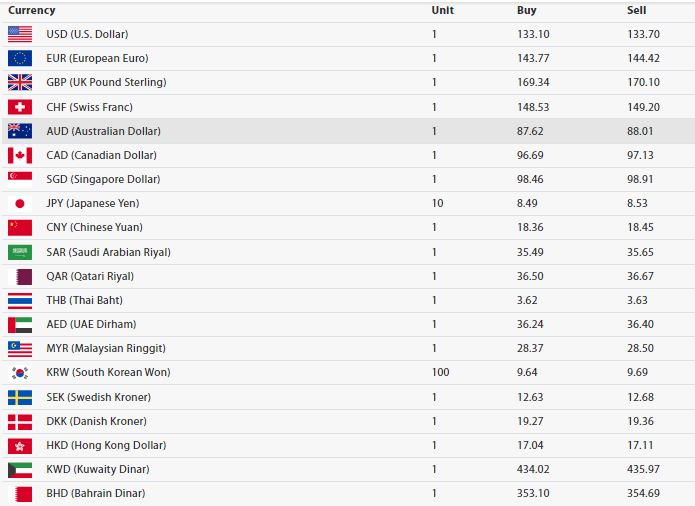Click the South Korean flag icon
This screenshot has height=506, width=695.
tap(20, 373)
